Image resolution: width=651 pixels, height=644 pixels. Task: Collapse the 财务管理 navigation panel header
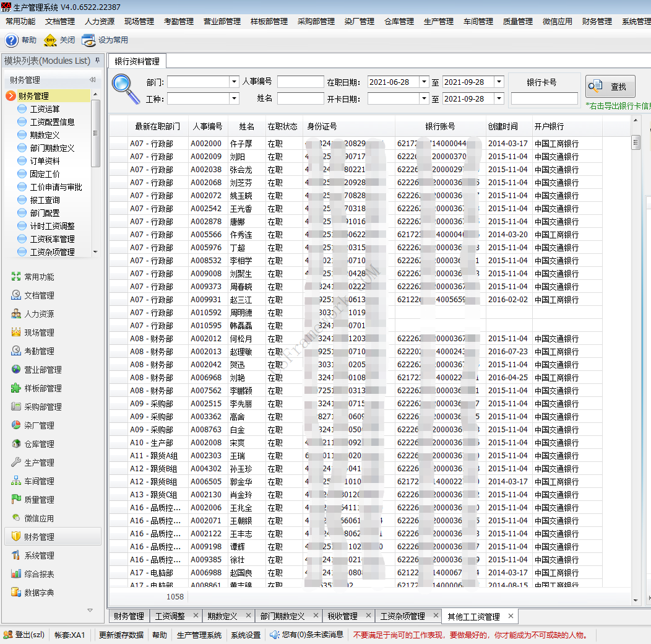point(93,80)
